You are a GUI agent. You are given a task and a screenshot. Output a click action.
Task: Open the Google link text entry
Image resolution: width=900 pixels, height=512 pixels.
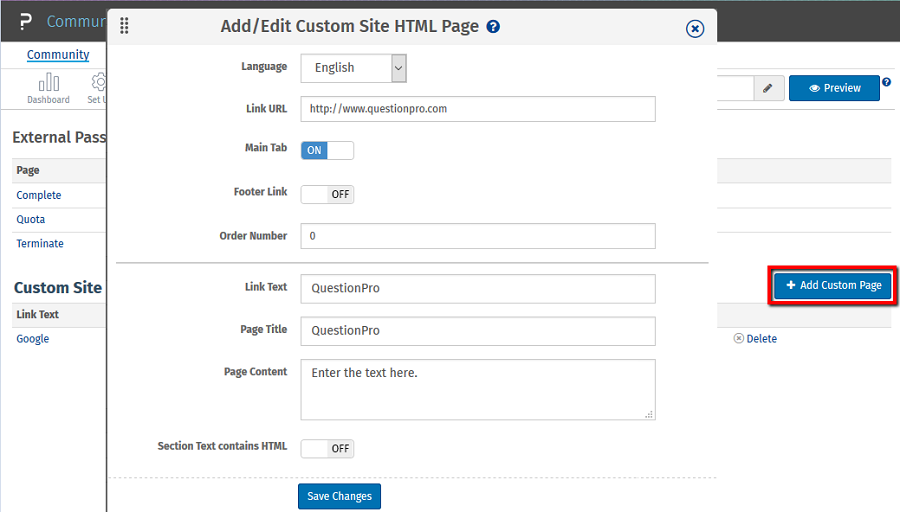click(x=33, y=339)
